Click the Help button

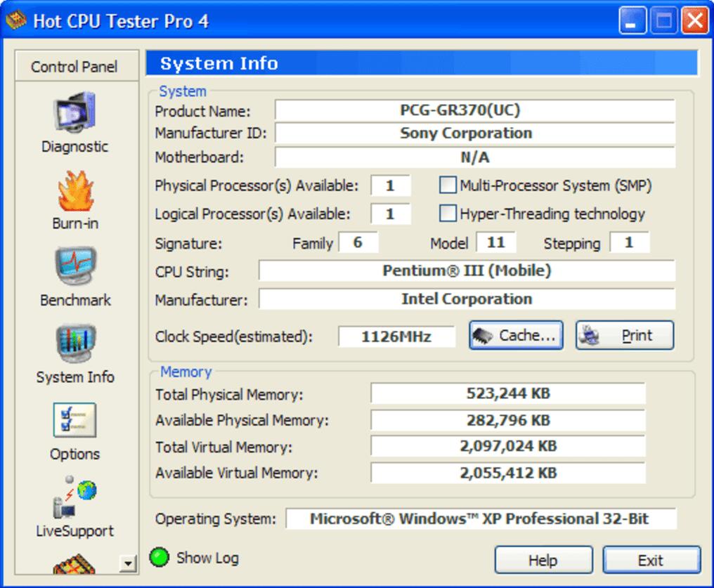pyautogui.click(x=543, y=561)
